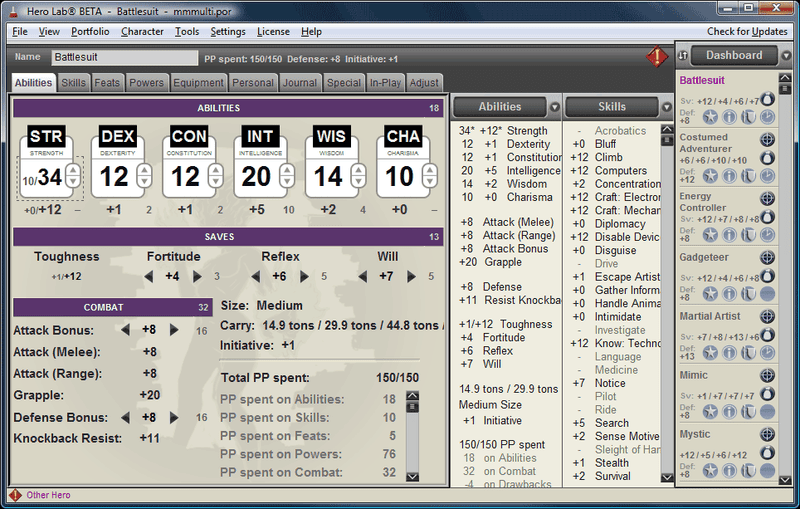Click Costumed Adventurer's info icon
Screen dimensions: 800x509
(x=729, y=176)
